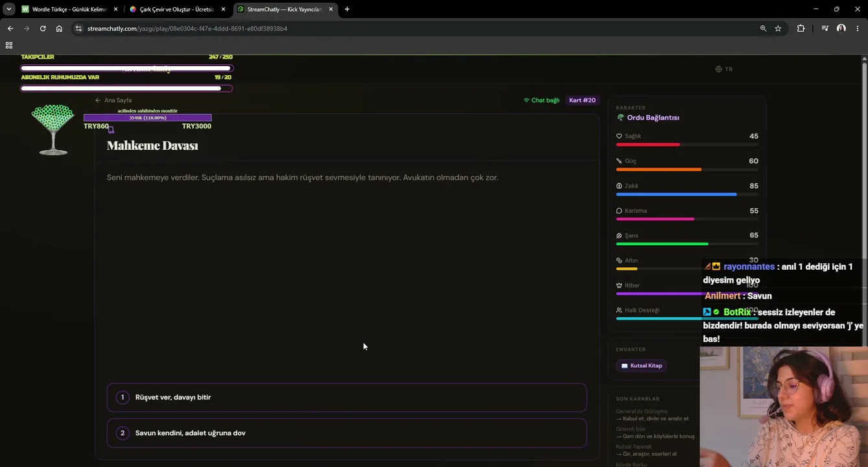Click the sword icon beside Güç
The image size is (868, 467).
[619, 161]
